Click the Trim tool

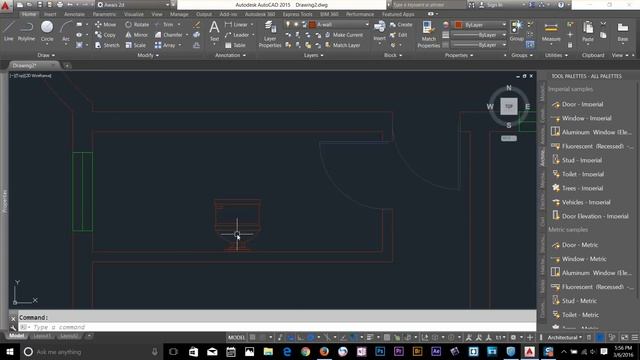point(164,24)
